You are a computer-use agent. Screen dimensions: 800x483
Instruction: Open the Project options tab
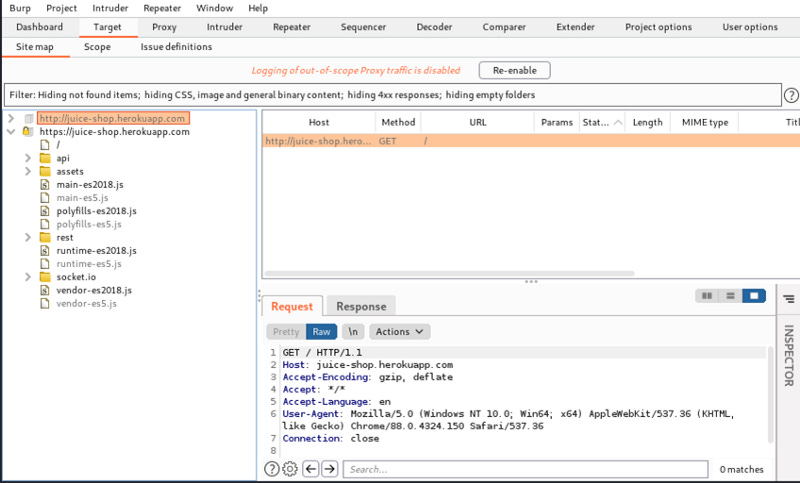coord(659,27)
